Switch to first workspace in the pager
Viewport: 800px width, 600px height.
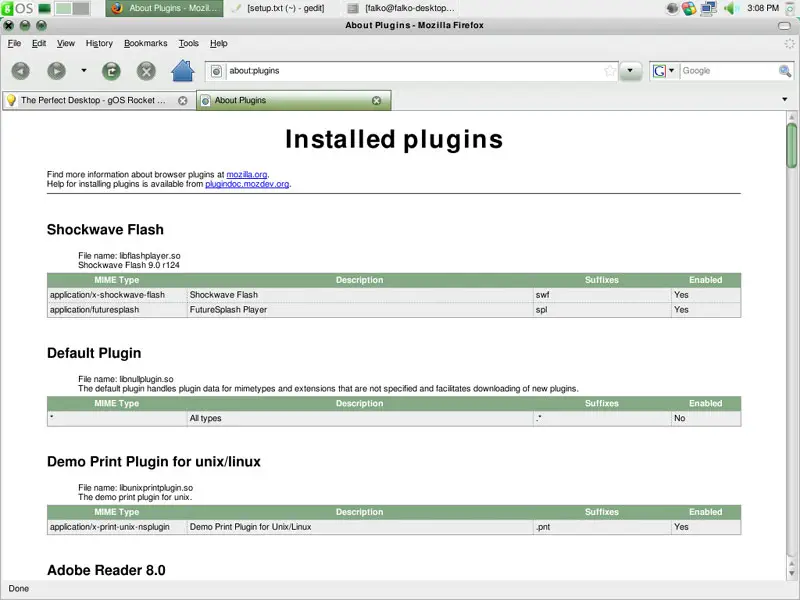click(63, 8)
